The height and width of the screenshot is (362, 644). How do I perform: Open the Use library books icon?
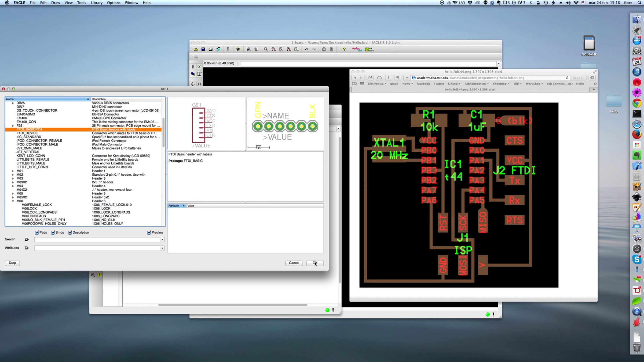coord(238,49)
